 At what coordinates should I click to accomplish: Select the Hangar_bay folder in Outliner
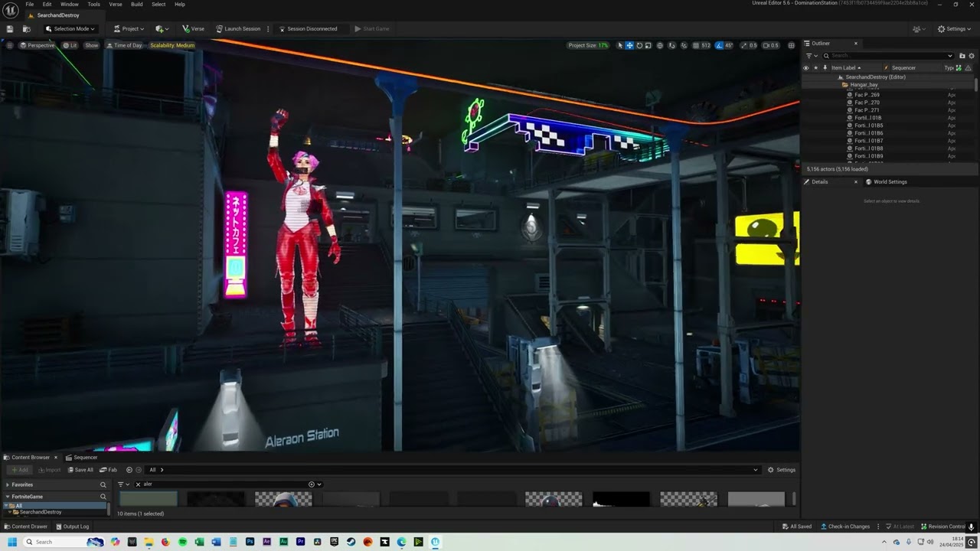tap(864, 85)
